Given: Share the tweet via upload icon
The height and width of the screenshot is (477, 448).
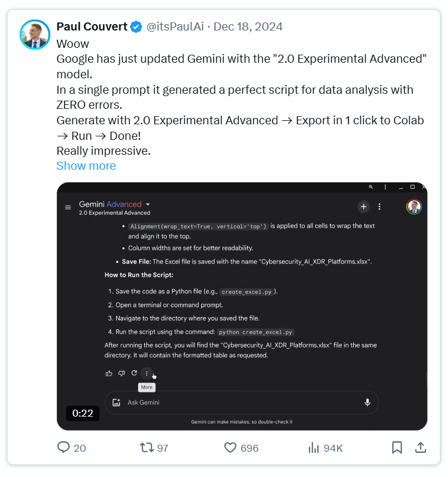Looking at the screenshot, I should click(x=420, y=448).
